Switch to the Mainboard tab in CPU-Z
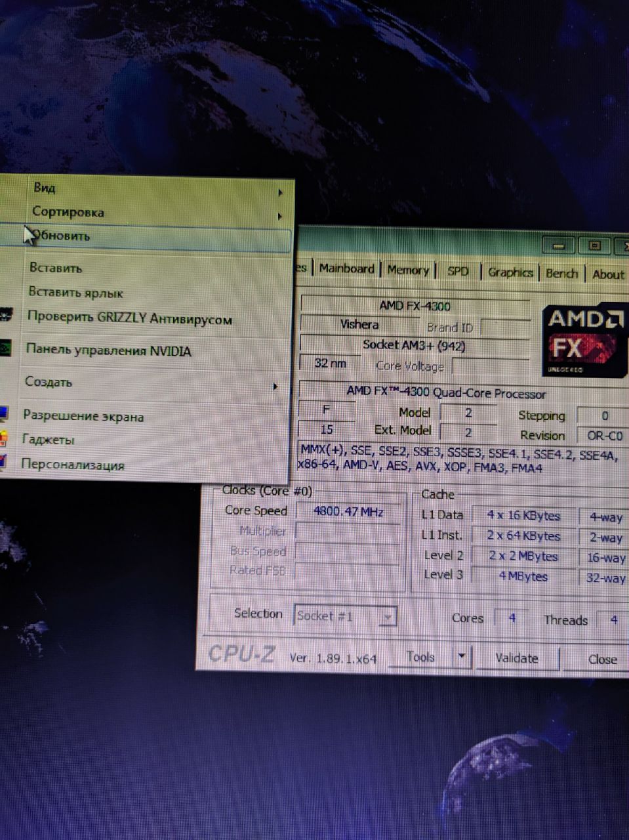 tap(346, 268)
